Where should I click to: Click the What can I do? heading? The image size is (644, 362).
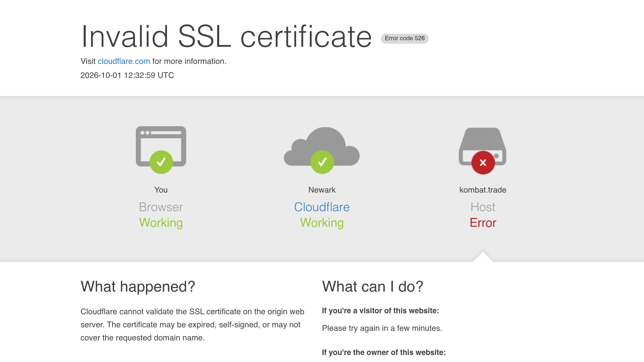(x=373, y=286)
